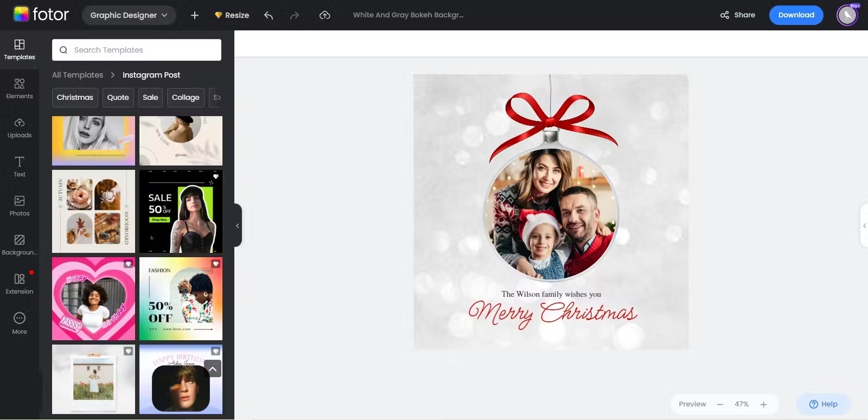
Task: Select the Christmas category tag
Action: [75, 98]
